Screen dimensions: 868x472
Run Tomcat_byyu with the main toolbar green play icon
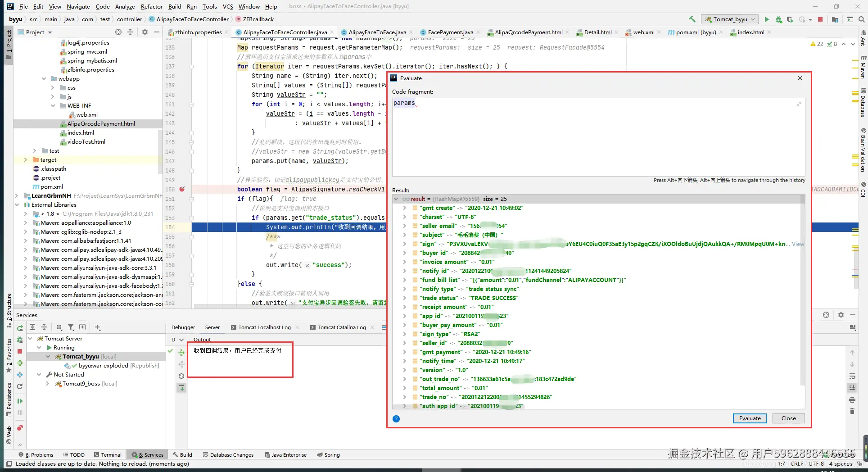click(767, 19)
